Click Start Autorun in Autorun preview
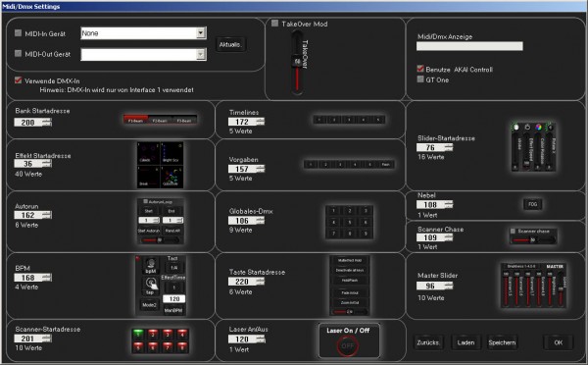This screenshot has width=588, height=365. coord(149,231)
